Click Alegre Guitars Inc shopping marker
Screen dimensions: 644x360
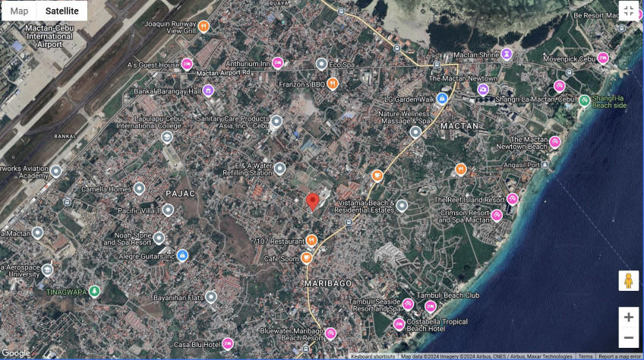pos(182,255)
